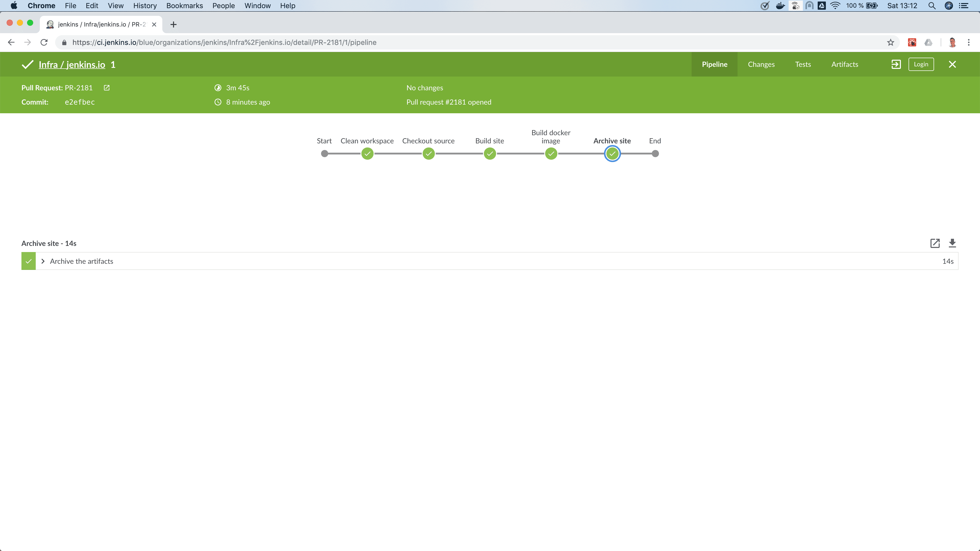Image resolution: width=980 pixels, height=551 pixels.
Task: Select the Build docker image stage node
Action: (x=551, y=154)
